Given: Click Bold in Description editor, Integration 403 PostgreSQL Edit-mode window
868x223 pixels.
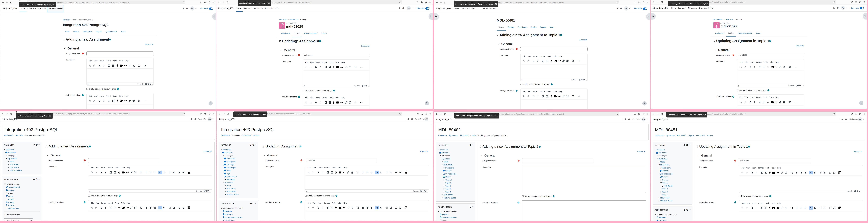Looking at the screenshot, I should pyautogui.click(x=100, y=66).
